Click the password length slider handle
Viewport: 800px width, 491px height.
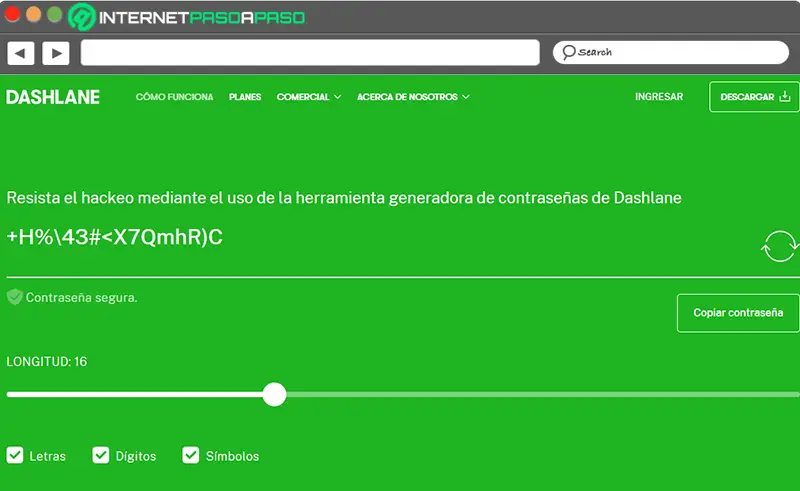[274, 395]
